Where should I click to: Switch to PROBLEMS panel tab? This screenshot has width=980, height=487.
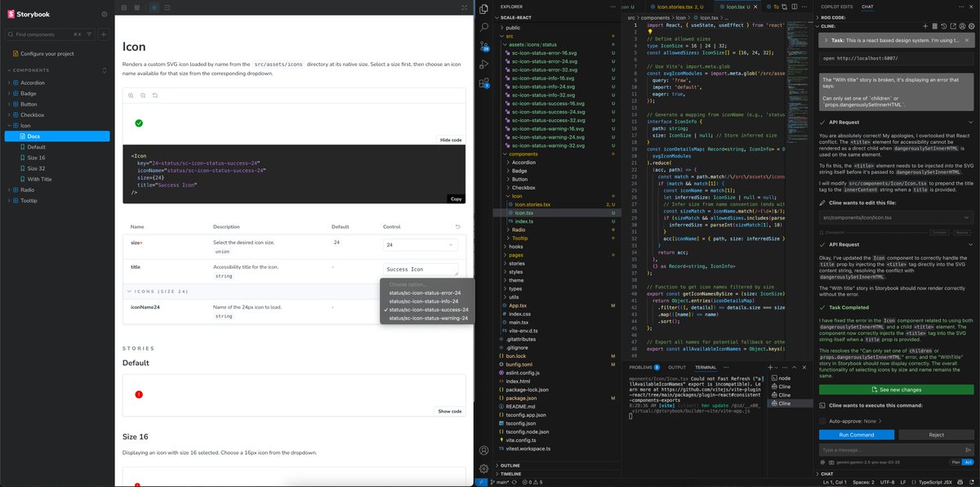point(645,368)
